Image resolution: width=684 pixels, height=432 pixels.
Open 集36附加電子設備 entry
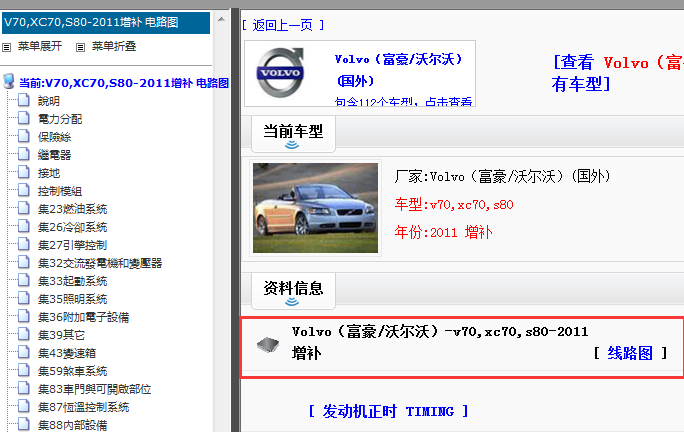(83, 317)
